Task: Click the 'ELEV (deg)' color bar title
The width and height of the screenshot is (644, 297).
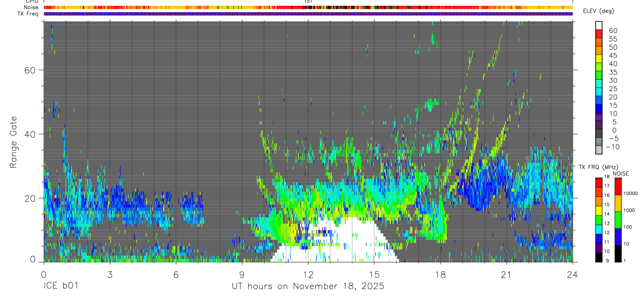Action: tap(598, 11)
